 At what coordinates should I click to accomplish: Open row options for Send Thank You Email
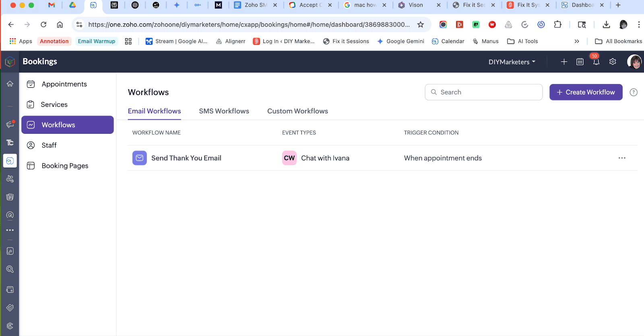(622, 158)
